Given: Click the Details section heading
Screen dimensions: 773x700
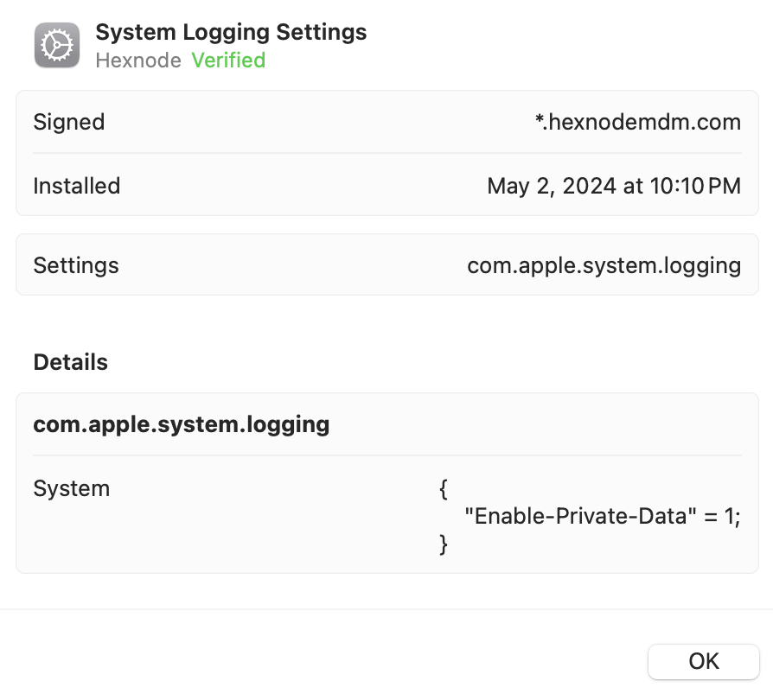Looking at the screenshot, I should coord(71,362).
